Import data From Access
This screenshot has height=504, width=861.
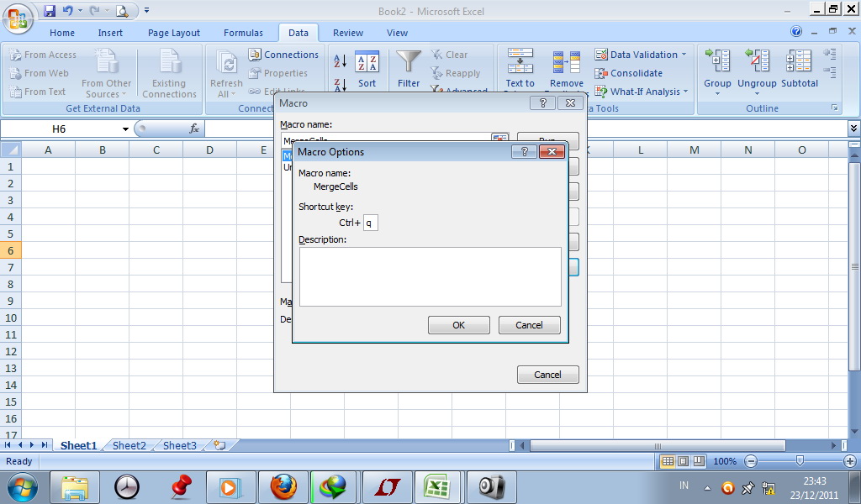[x=43, y=55]
